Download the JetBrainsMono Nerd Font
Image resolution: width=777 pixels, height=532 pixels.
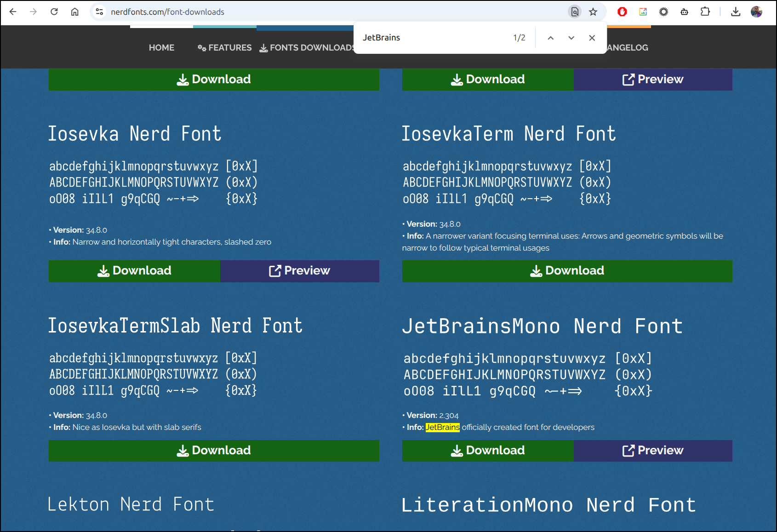tap(488, 451)
